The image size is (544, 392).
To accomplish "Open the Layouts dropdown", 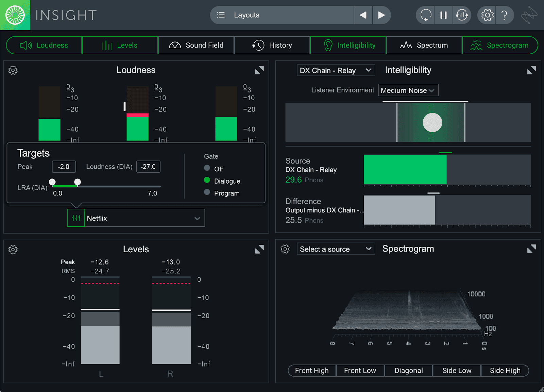I will tap(282, 15).
